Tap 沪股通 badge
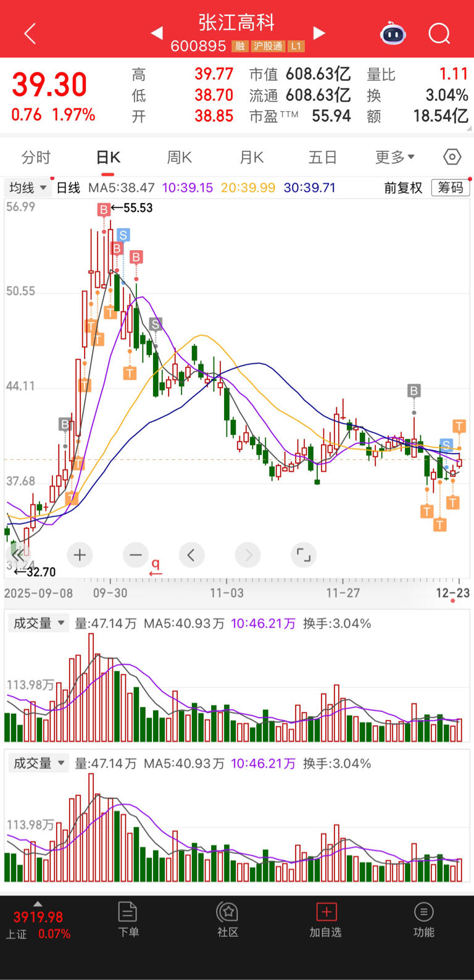Image resolution: width=474 pixels, height=980 pixels. 268,46
